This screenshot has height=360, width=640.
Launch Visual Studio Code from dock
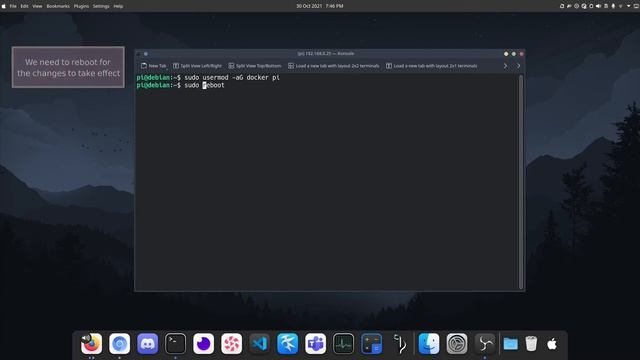pos(260,344)
